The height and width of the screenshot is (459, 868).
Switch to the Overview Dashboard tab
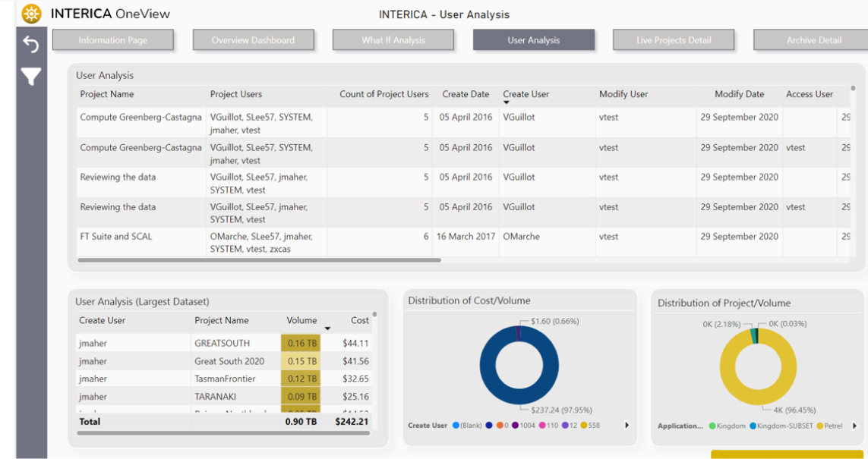[253, 40]
